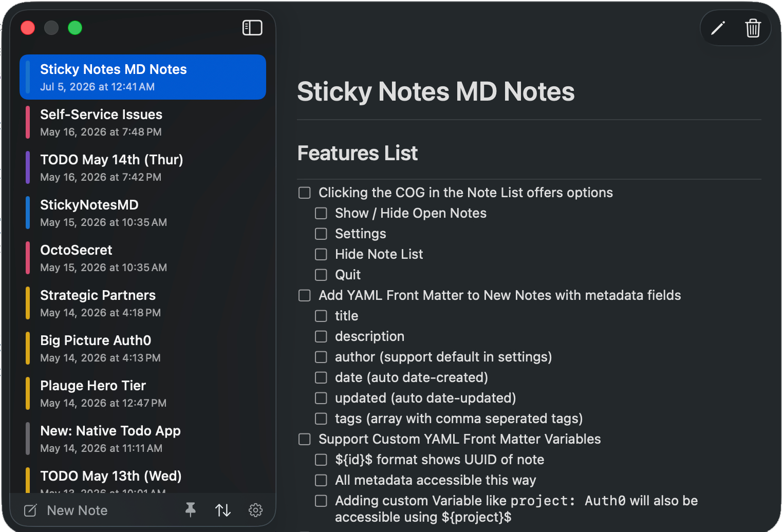Delete note with the trash icon
The width and height of the screenshot is (784, 532).
point(753,28)
